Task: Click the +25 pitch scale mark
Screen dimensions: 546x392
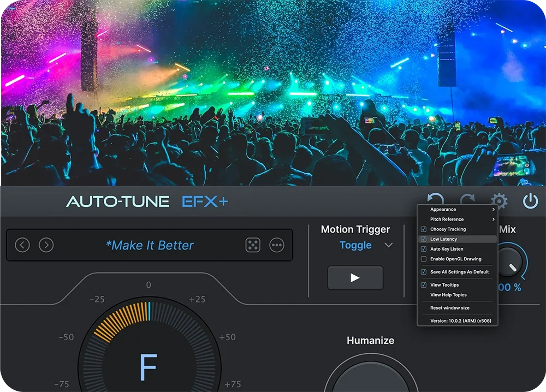Action: pyautogui.click(x=197, y=299)
